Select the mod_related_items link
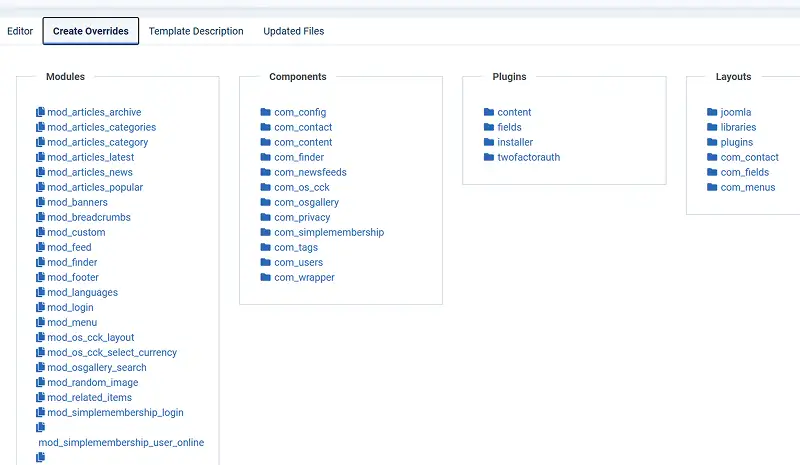 point(89,397)
